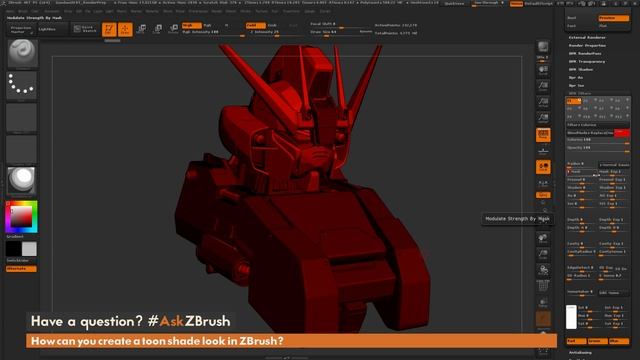Open the empty alpha slot

click(x=21, y=118)
